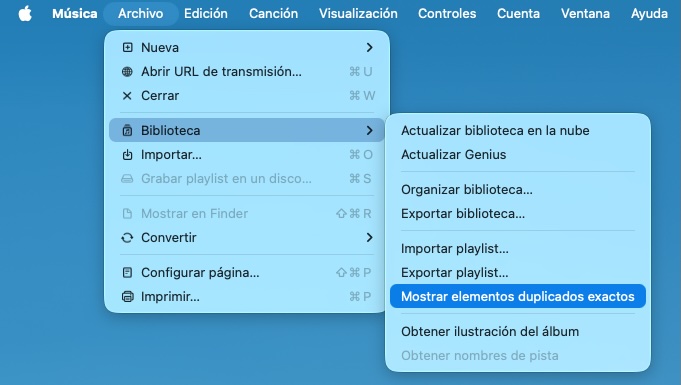Click the disc icon beside Grabar playlist
This screenshot has height=385, width=681.
pos(127,179)
